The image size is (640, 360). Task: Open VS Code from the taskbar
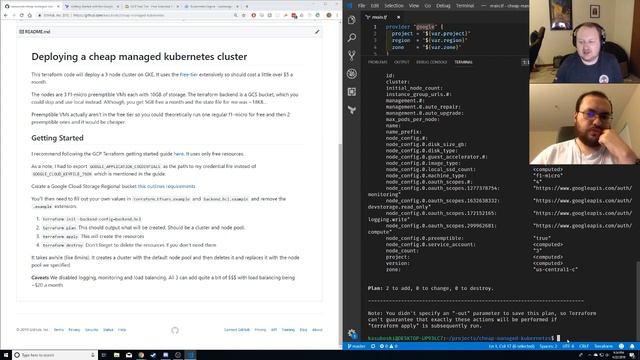click(x=190, y=355)
